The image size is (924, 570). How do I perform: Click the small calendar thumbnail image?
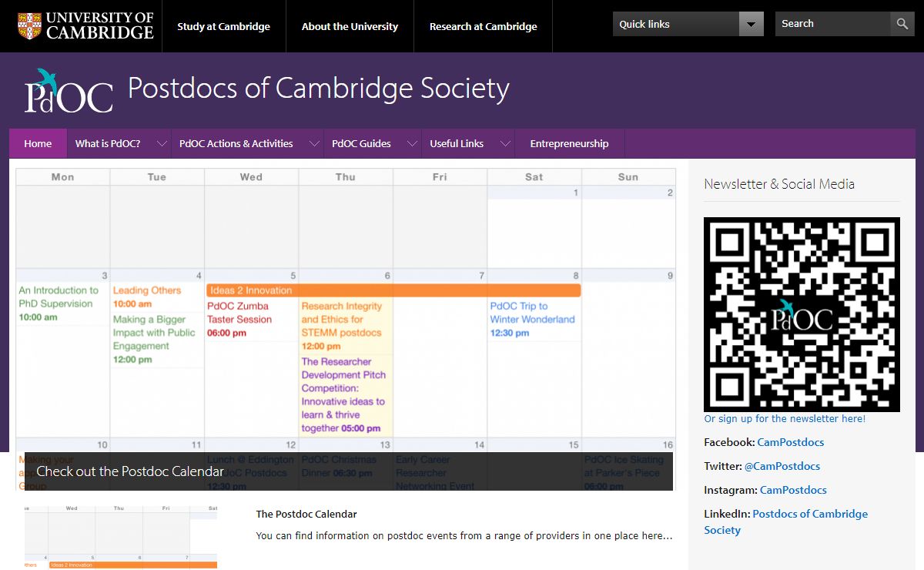pyautogui.click(x=121, y=537)
